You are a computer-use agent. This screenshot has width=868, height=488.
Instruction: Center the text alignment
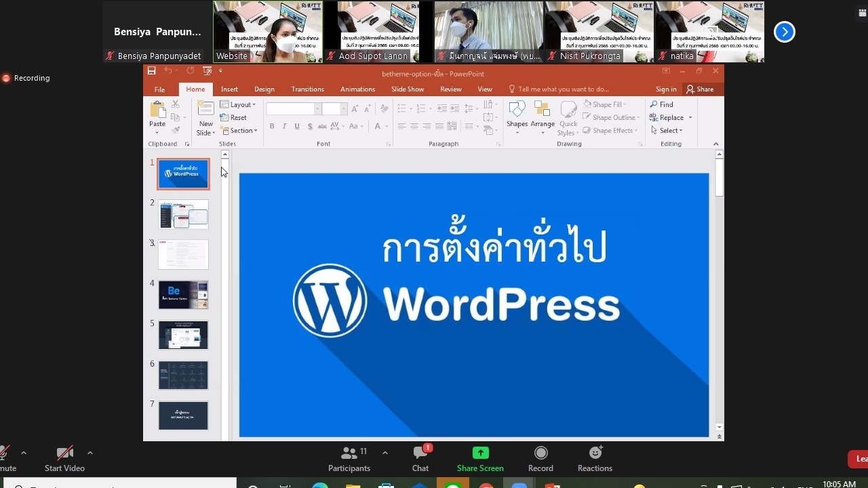point(414,126)
